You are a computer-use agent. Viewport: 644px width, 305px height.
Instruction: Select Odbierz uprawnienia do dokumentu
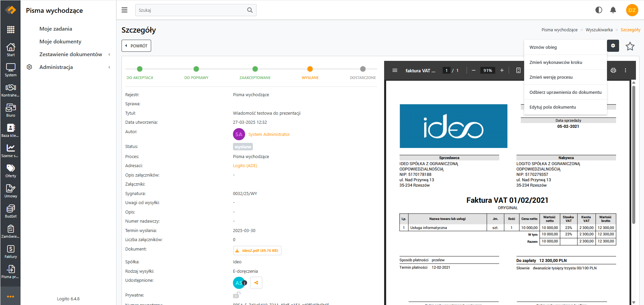pos(565,92)
